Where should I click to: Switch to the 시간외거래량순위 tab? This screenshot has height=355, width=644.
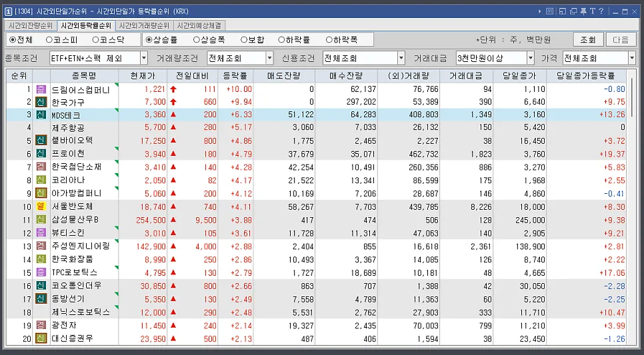coord(144,25)
